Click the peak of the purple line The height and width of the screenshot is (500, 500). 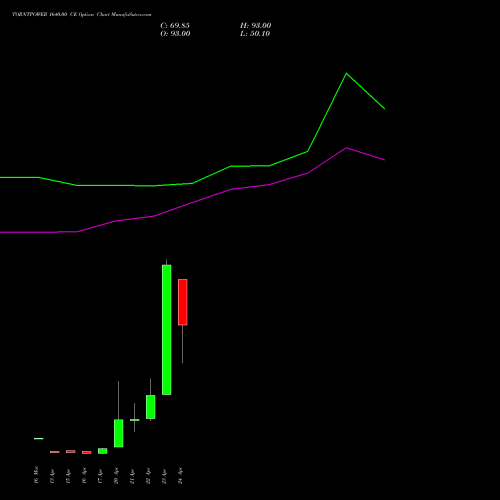[347, 148]
